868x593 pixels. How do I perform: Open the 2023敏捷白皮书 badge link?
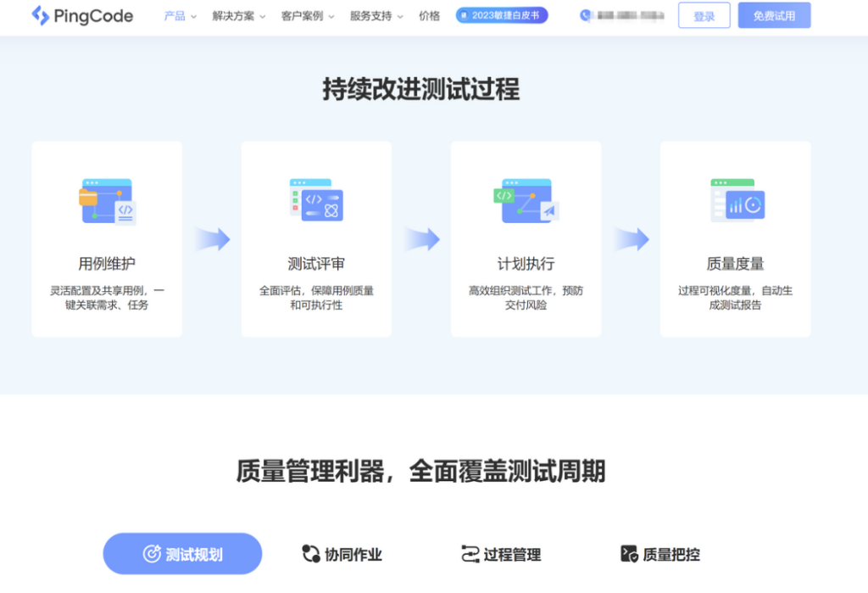point(501,14)
